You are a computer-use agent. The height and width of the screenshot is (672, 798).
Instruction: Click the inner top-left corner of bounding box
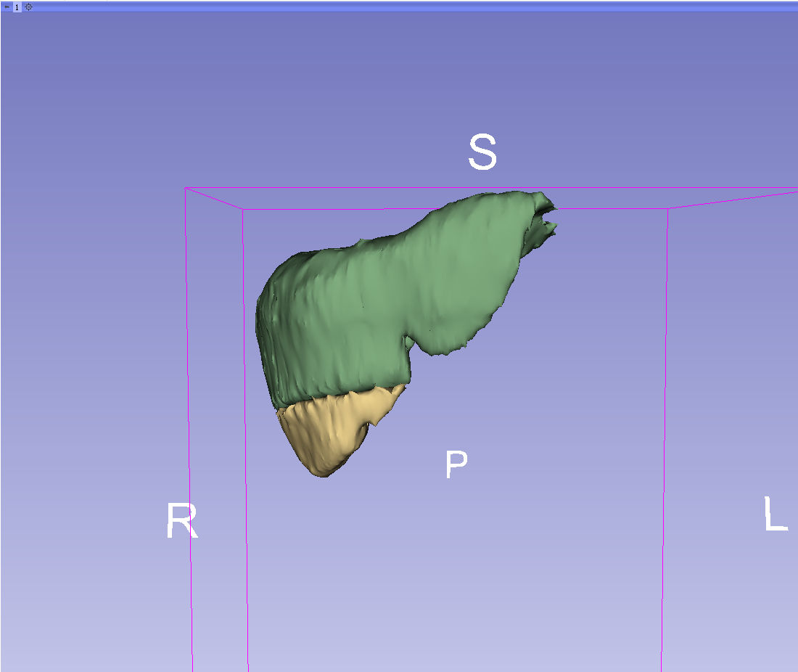[243, 210]
